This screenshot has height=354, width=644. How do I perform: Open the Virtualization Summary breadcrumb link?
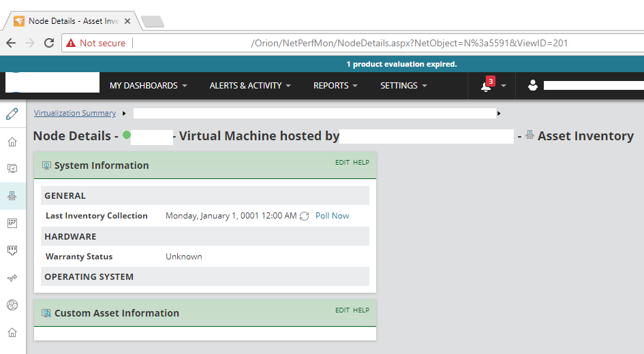[75, 113]
